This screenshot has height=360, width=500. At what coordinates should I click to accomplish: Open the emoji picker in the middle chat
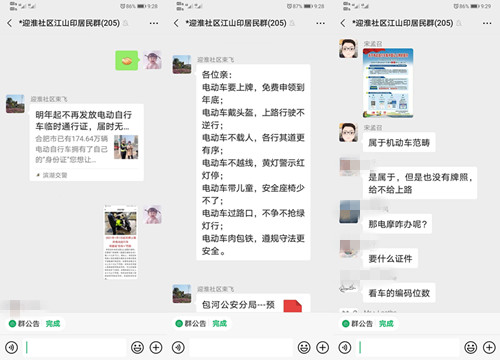(x=304, y=348)
